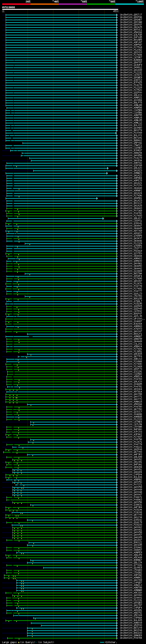Click the AV519088 query name label
Viewport: 146px width, 644px height.
pos(8,7)
